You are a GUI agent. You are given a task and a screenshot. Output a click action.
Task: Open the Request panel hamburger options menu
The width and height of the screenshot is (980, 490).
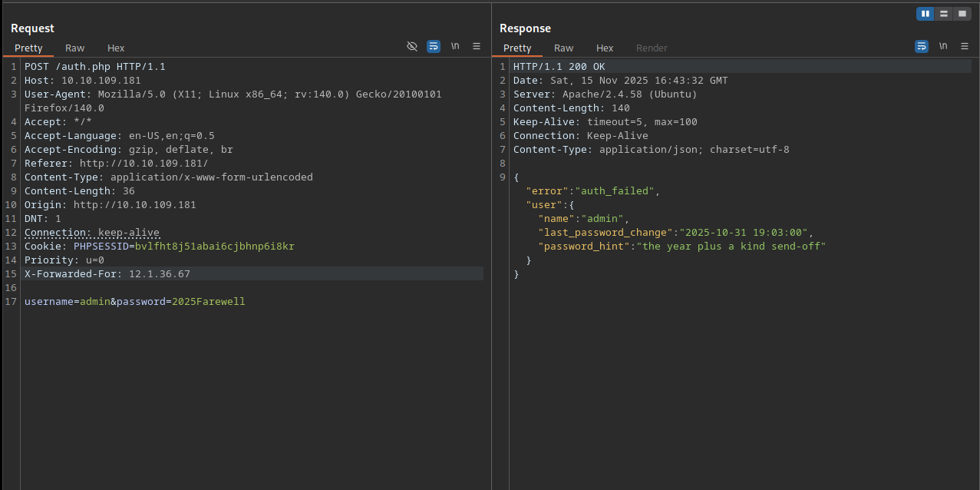(477, 46)
